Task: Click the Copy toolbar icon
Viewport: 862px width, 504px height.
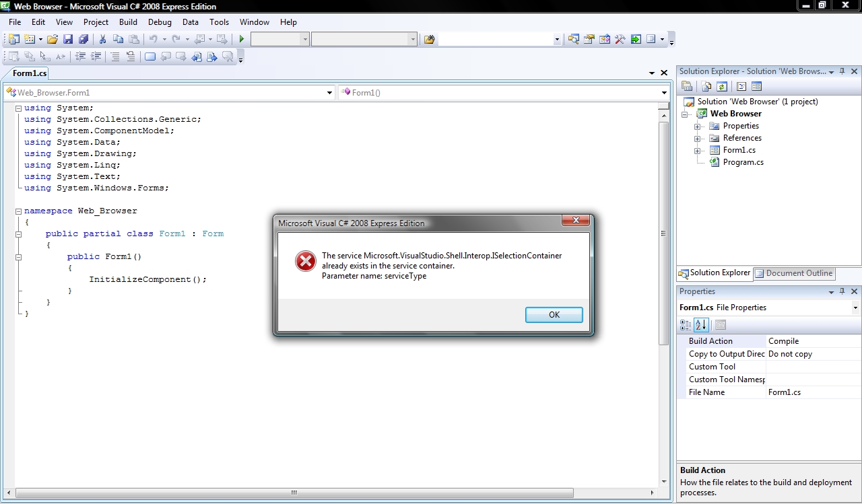Action: (119, 40)
